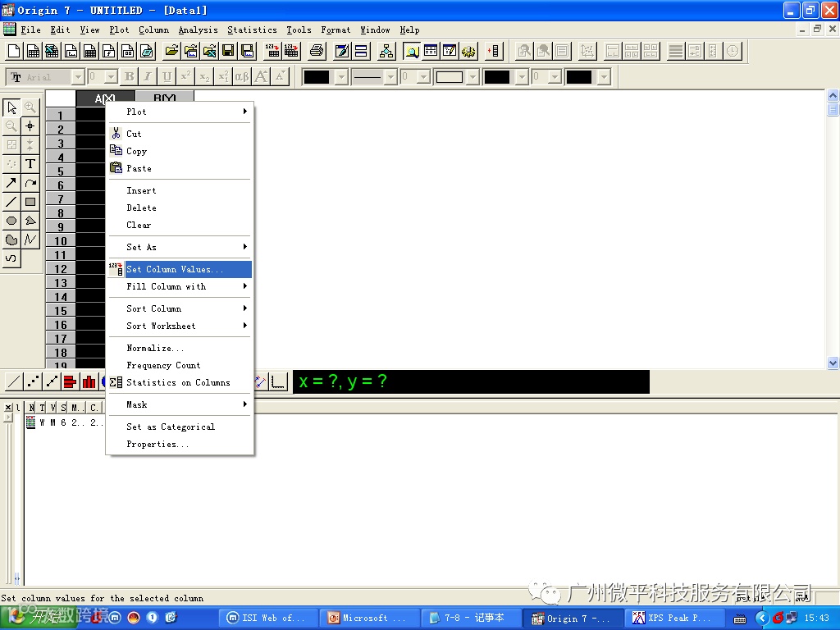Open the line style dropdown
This screenshot has height=630, width=840.
[390, 77]
